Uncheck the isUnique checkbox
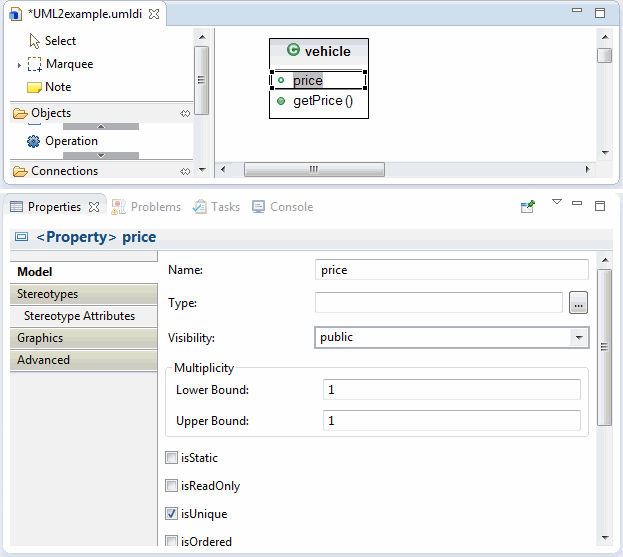Viewport: 623px width, 557px height. tap(171, 514)
